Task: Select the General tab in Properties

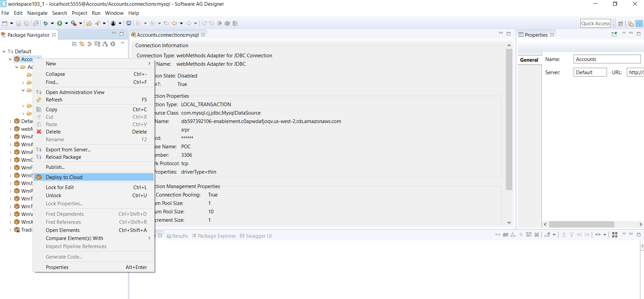Action: point(529,60)
